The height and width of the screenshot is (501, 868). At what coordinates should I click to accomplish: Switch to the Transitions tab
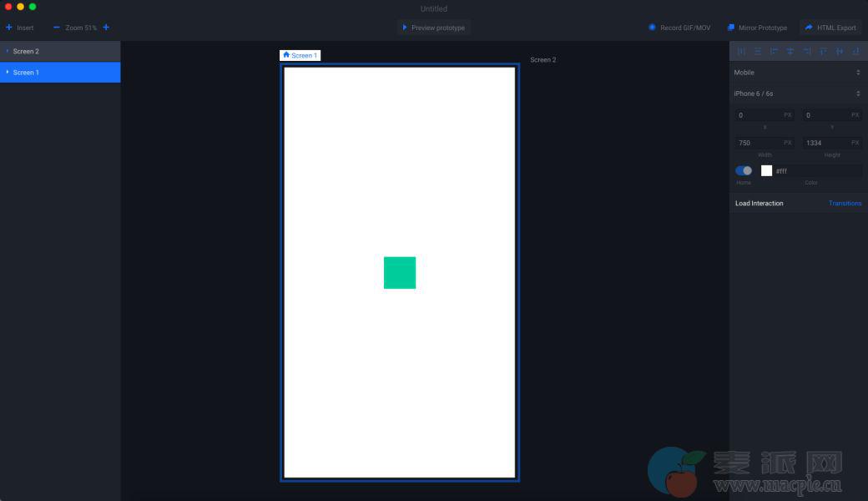tap(845, 203)
